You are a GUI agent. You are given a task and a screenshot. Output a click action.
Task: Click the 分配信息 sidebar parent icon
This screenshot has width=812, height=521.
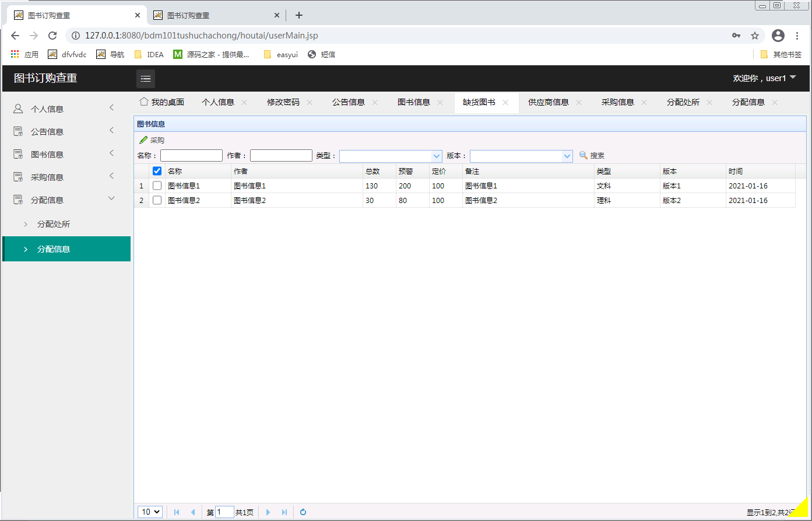click(x=18, y=200)
